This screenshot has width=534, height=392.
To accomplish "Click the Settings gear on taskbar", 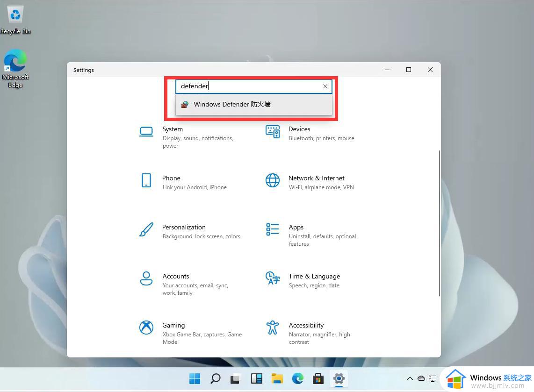I will coord(339,378).
